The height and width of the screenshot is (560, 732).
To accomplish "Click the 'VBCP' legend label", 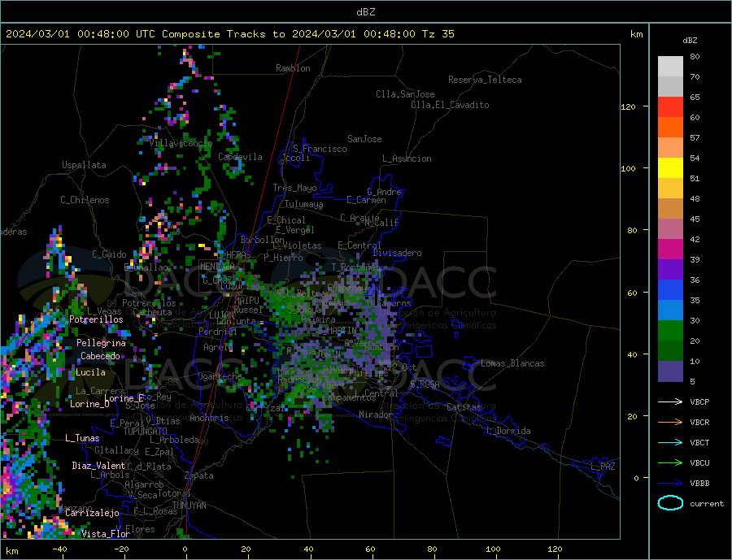I will click(x=699, y=402).
